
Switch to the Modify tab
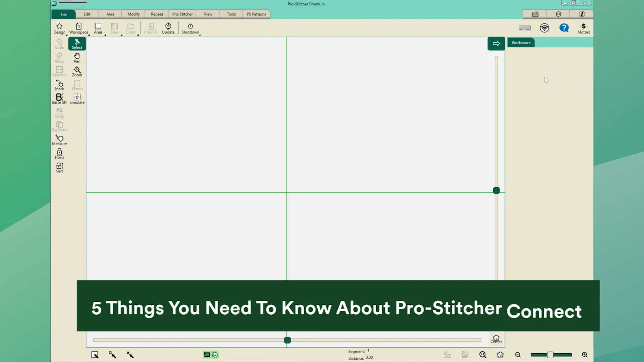coord(133,14)
